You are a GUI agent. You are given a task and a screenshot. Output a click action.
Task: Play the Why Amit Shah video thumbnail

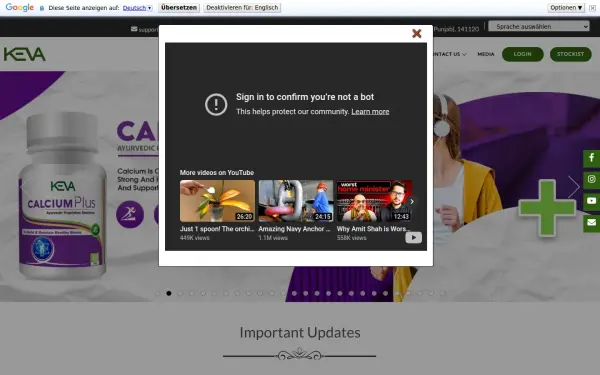tap(374, 201)
